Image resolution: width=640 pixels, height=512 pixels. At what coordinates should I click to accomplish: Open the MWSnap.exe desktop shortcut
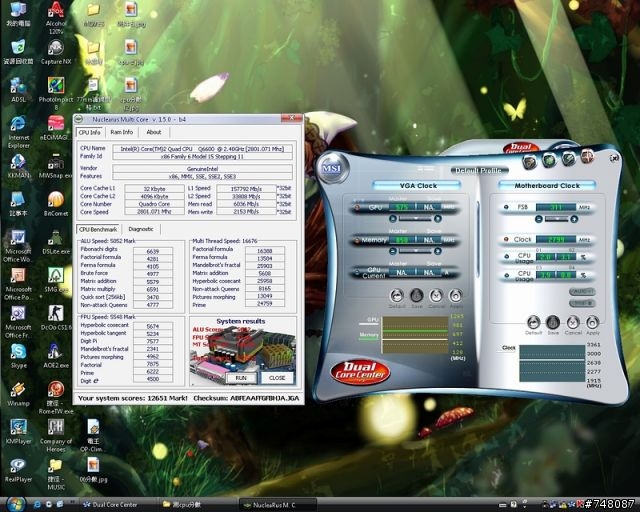pyautogui.click(x=56, y=167)
